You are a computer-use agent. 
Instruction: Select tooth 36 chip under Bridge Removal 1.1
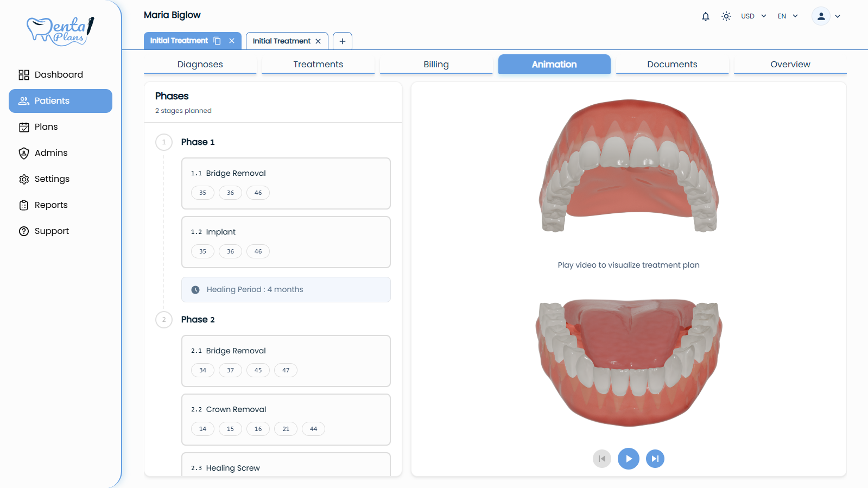(x=230, y=193)
